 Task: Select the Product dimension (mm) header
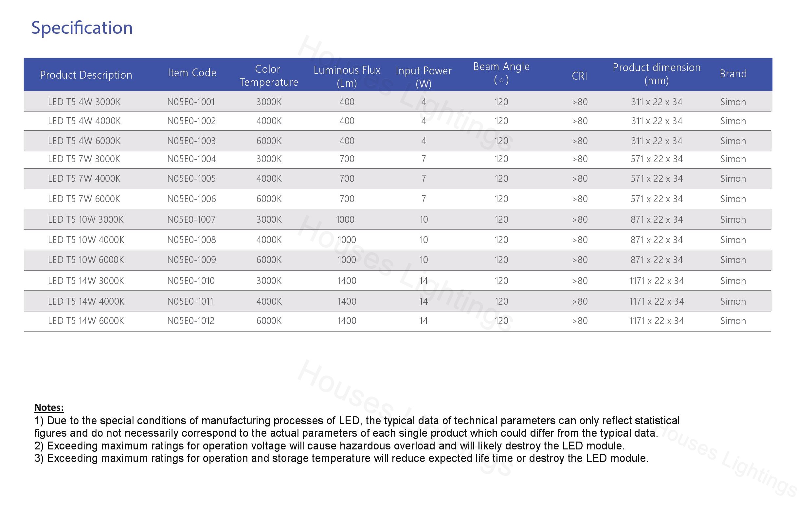(x=657, y=74)
